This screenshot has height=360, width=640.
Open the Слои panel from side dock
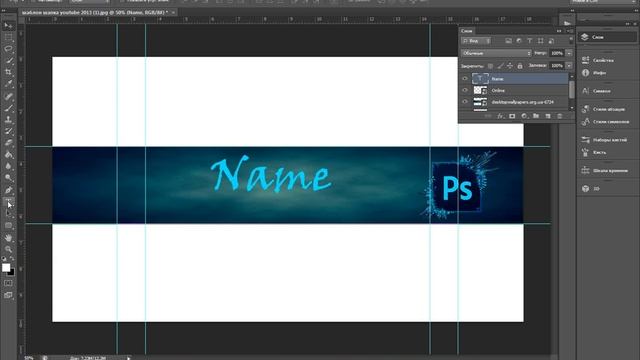coord(608,37)
